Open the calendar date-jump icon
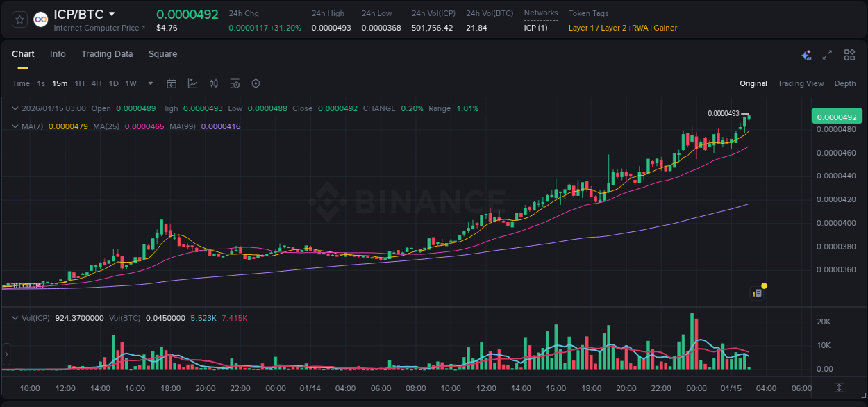The width and height of the screenshot is (868, 407). click(x=172, y=83)
